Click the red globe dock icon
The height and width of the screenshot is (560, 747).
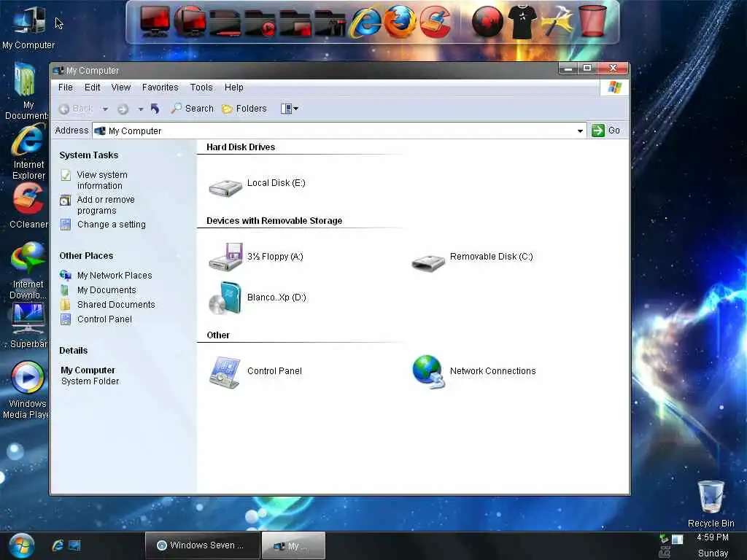click(487, 22)
